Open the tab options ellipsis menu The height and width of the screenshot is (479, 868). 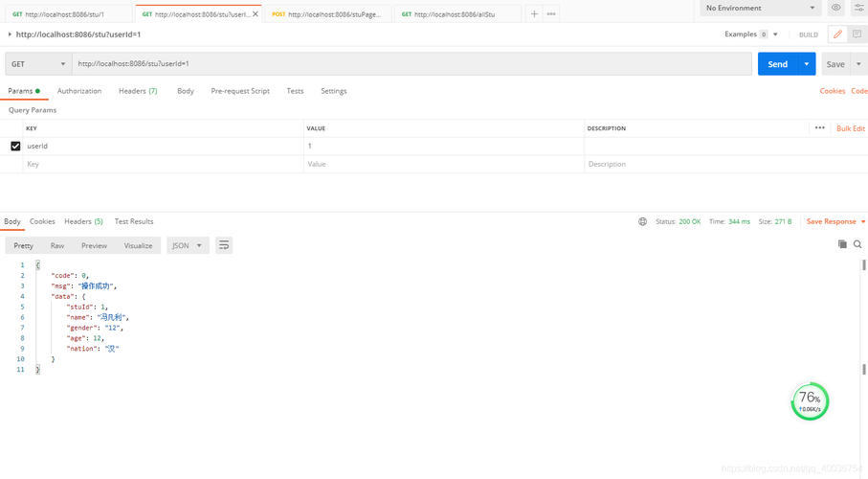(551, 13)
